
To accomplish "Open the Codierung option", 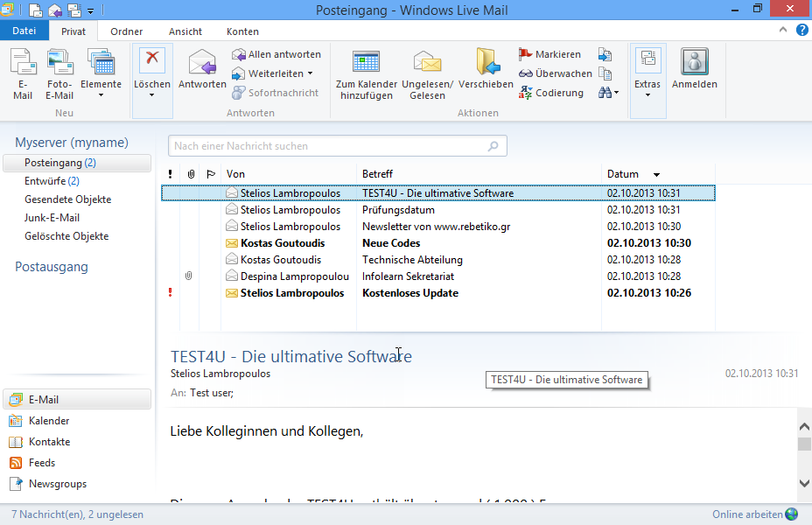I will pos(551,93).
